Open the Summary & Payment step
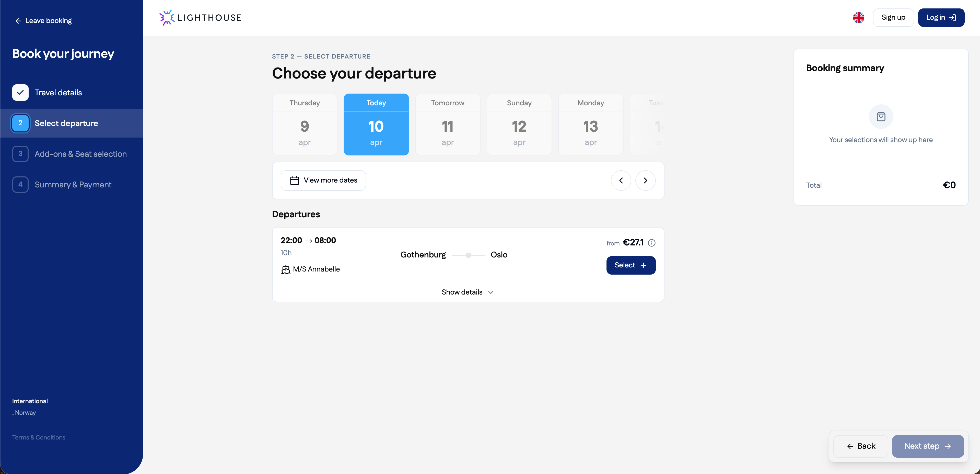This screenshot has height=474, width=980. point(73,185)
